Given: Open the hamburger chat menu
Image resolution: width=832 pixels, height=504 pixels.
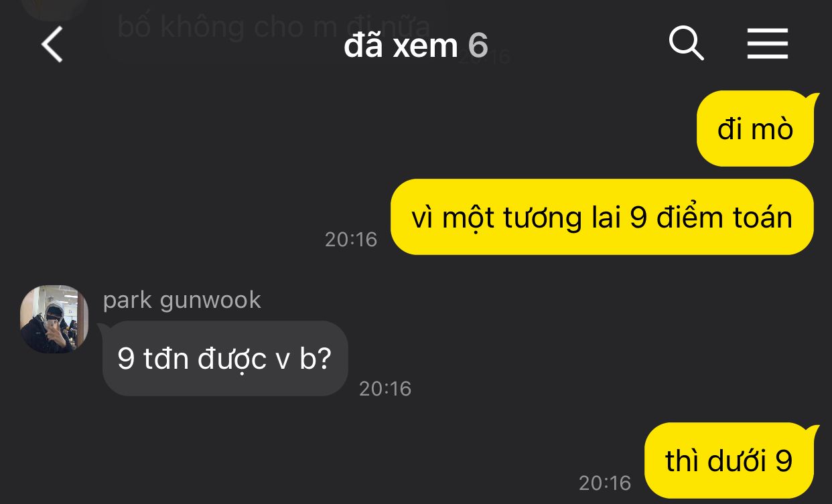Looking at the screenshot, I should [x=768, y=44].
